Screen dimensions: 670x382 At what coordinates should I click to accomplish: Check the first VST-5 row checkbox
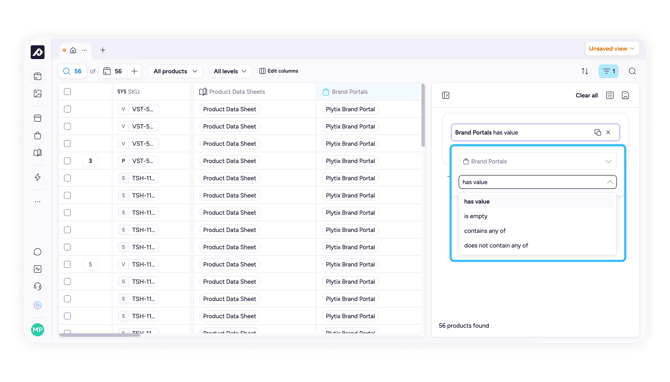click(x=68, y=109)
